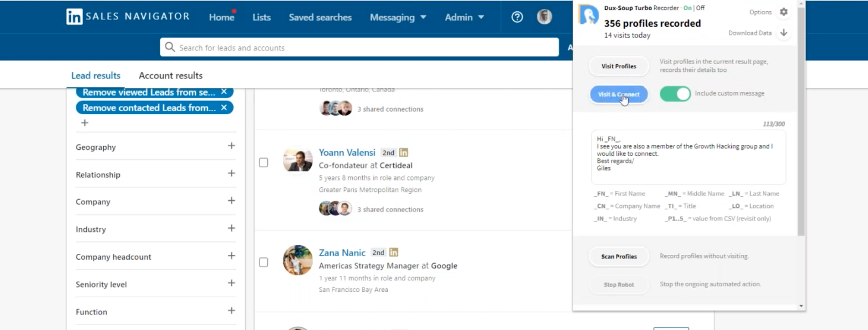Click Yoann Valensi's '3 shared connections' text
Image resolution: width=868 pixels, height=330 pixels.
(390, 209)
